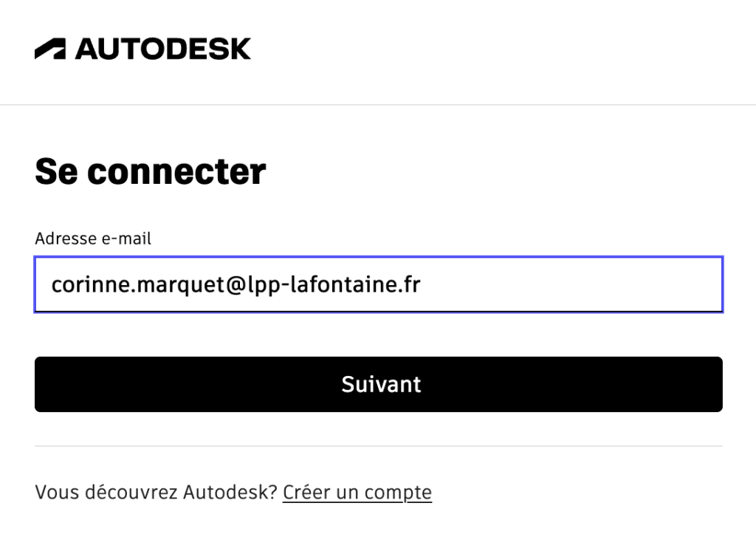Click the word connecter in the heading
This screenshot has height=537, width=756.
pos(176,173)
